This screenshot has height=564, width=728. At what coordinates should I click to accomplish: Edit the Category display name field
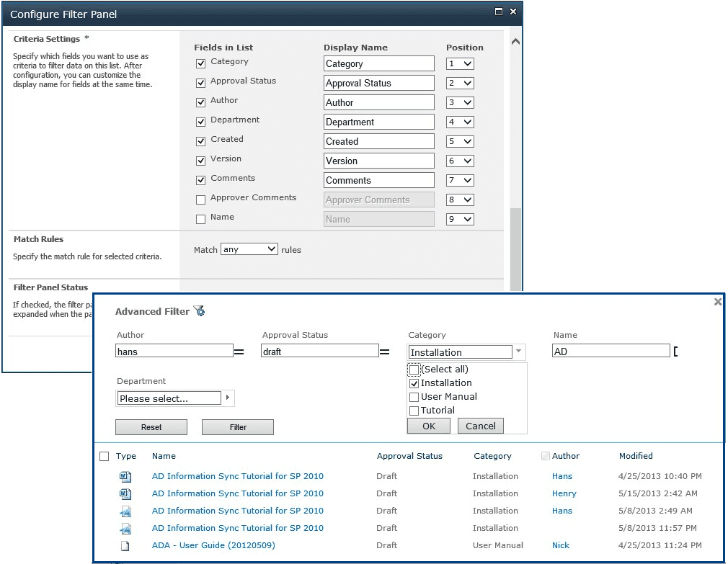[x=379, y=63]
